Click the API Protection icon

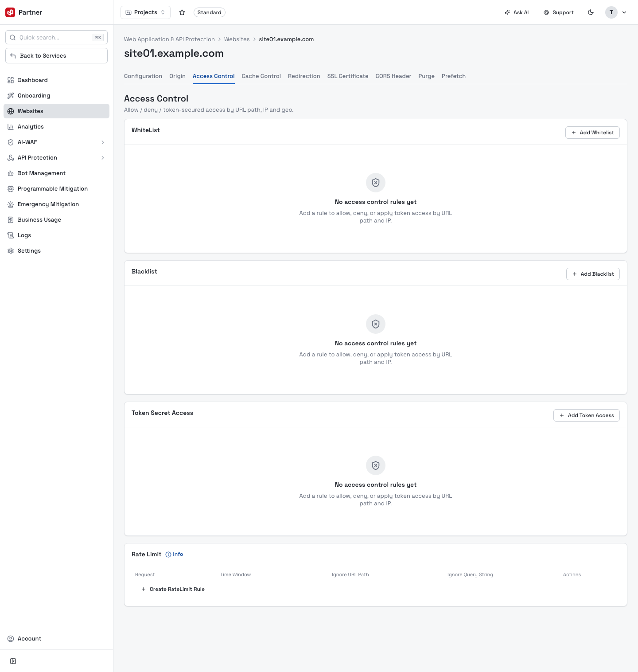[11, 158]
